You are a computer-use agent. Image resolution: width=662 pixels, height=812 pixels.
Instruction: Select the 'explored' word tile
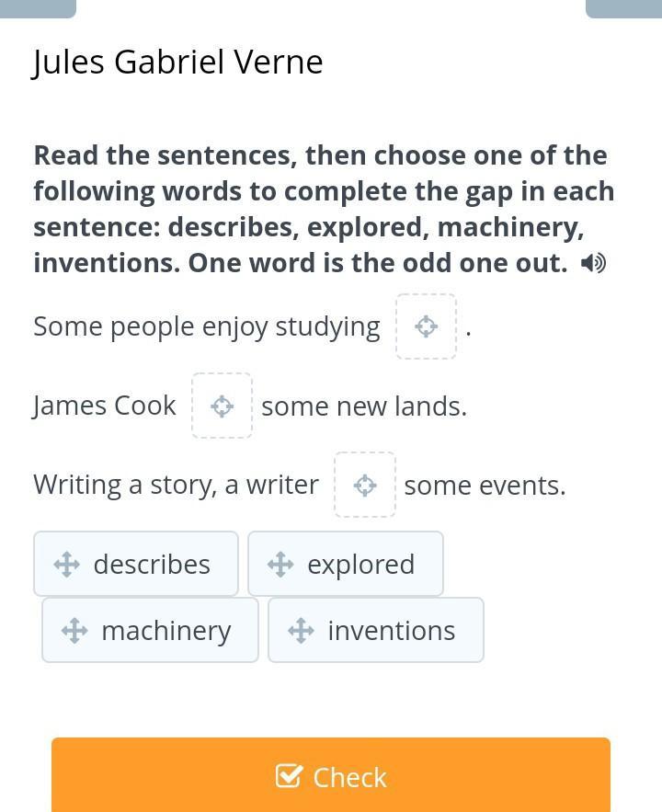pyautogui.click(x=346, y=564)
